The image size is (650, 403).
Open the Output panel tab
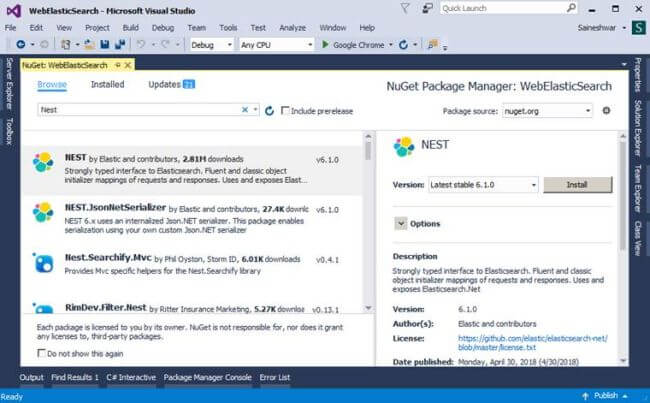[x=31, y=377]
